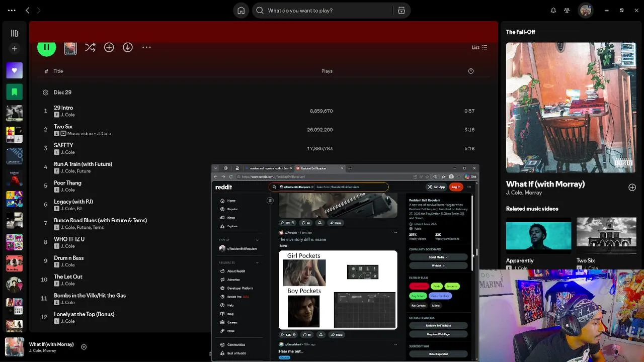
Task: Open Communities in Reddit sidebar
Action: pyautogui.click(x=232, y=345)
